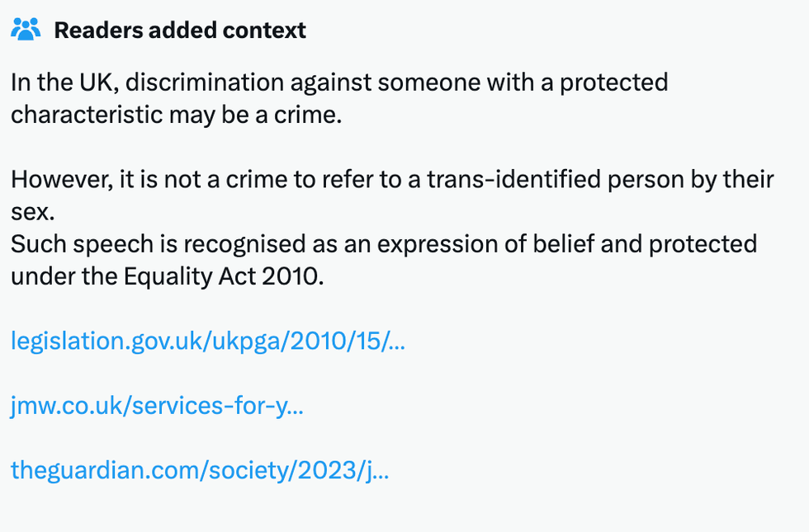Click the words "under the" before Equality Act
809x532 pixels.
64,276
